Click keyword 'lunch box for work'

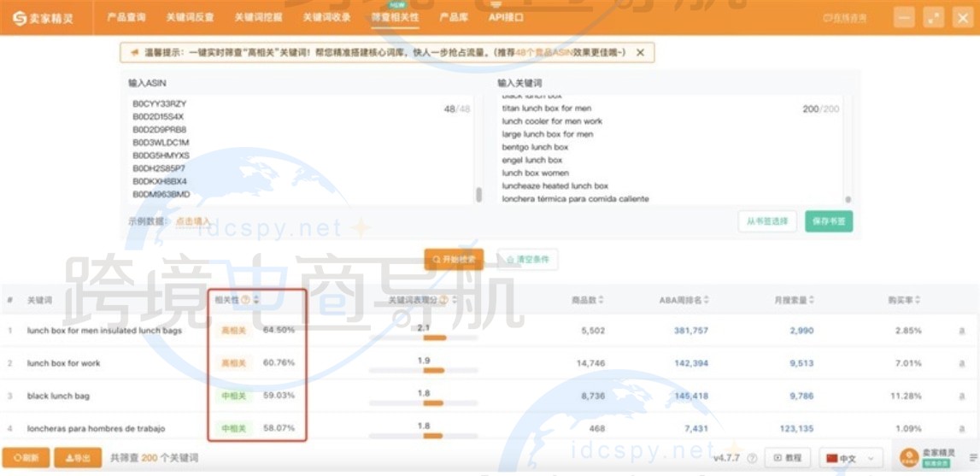(64, 363)
